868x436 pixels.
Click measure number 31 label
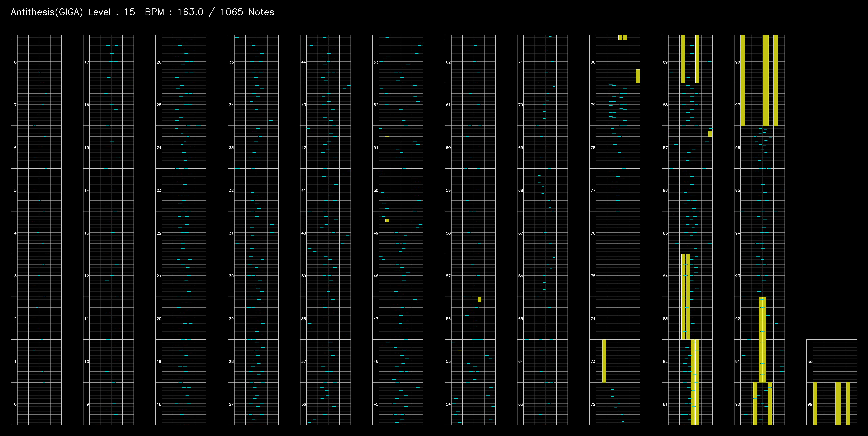coord(232,233)
